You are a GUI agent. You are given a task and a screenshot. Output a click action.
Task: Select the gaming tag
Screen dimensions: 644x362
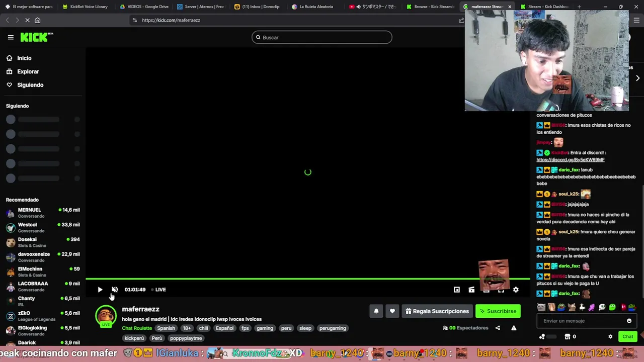point(265,328)
